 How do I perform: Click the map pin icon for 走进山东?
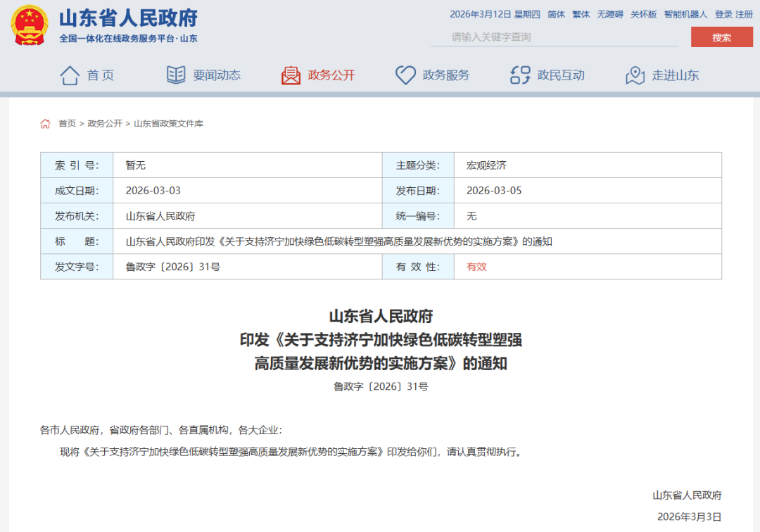(635, 75)
